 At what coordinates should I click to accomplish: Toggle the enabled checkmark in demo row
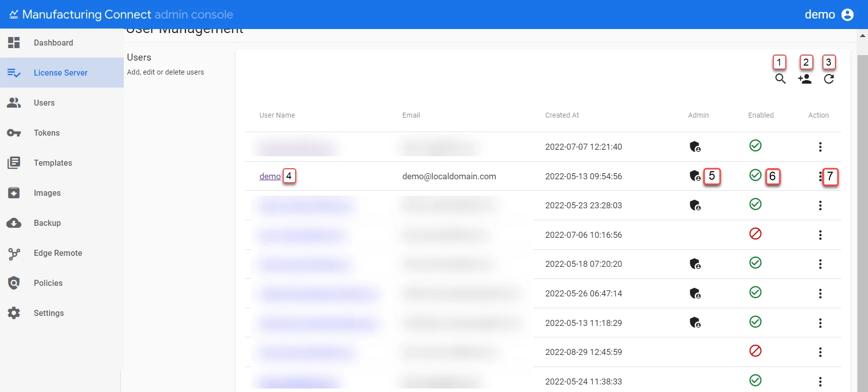pyautogui.click(x=755, y=175)
